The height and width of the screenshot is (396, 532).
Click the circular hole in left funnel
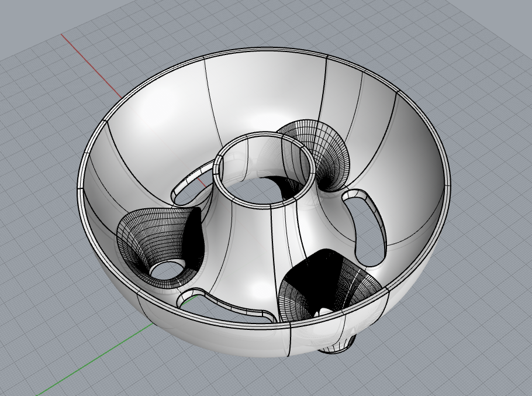[x=166, y=270]
